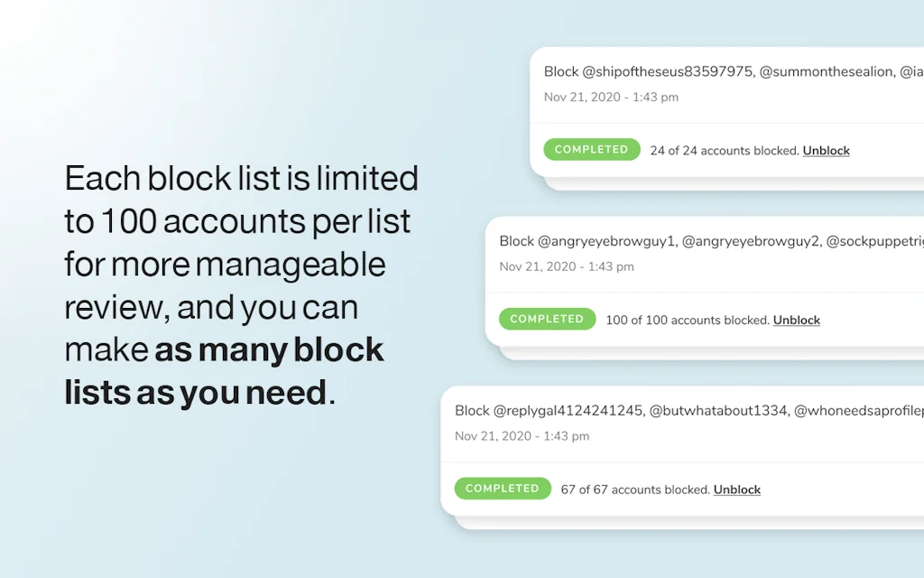Click the COMPLETED badge on the bottom card
The width and height of the screenshot is (924, 578).
click(x=503, y=488)
